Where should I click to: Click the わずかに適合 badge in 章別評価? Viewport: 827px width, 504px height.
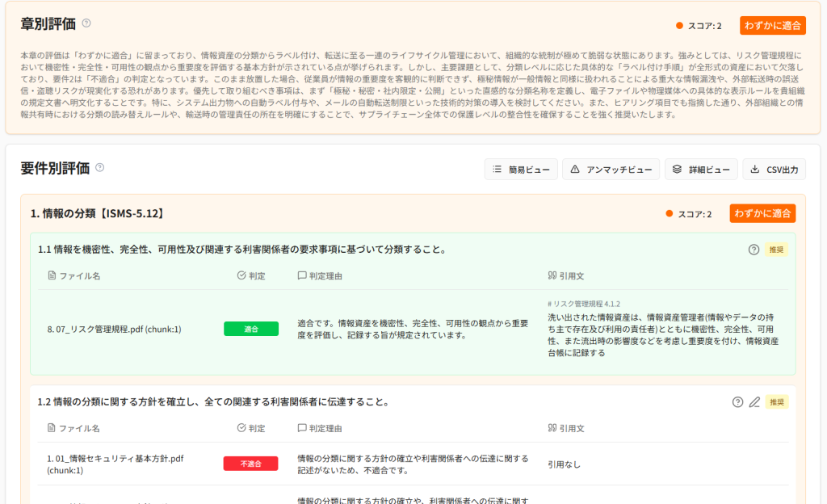click(772, 26)
